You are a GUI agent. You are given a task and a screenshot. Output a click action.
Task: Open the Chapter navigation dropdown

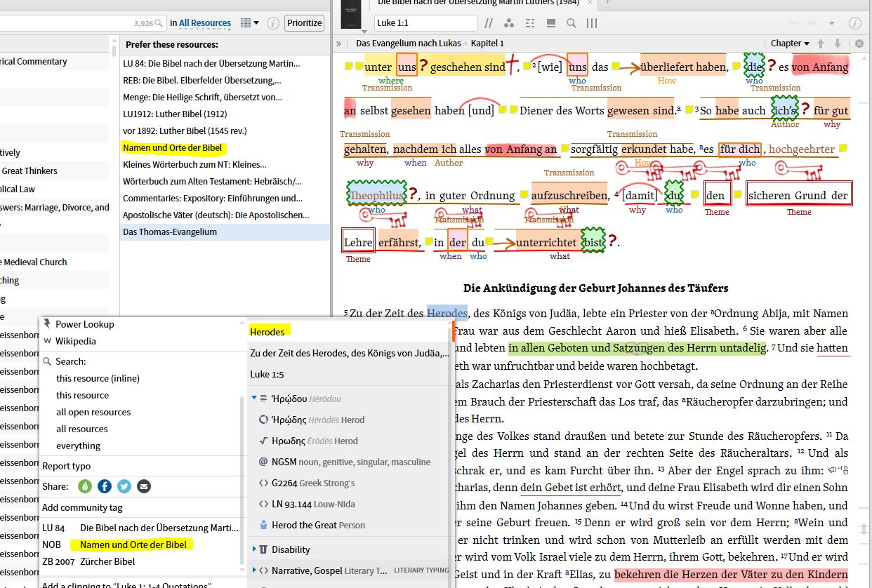790,44
